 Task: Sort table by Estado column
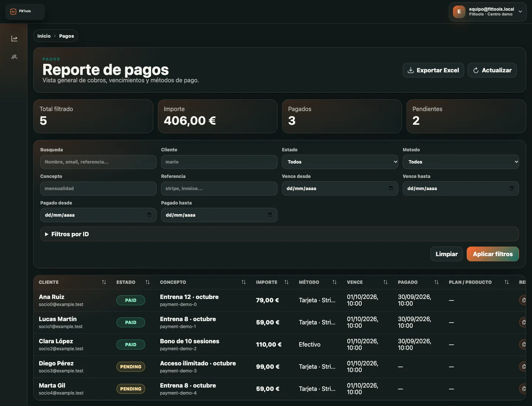click(x=147, y=282)
